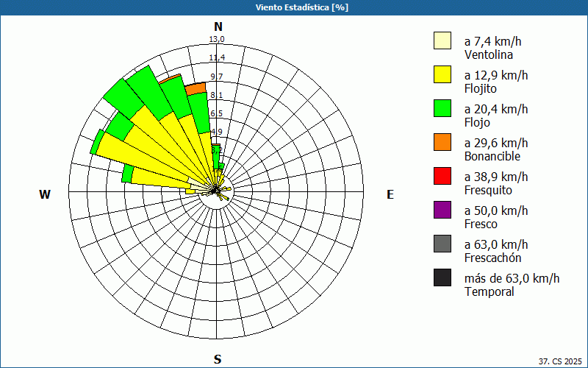Screen dimensions: 588x368
Task: Click the 'a 20,4 km/h' legend text
Action: (x=496, y=109)
